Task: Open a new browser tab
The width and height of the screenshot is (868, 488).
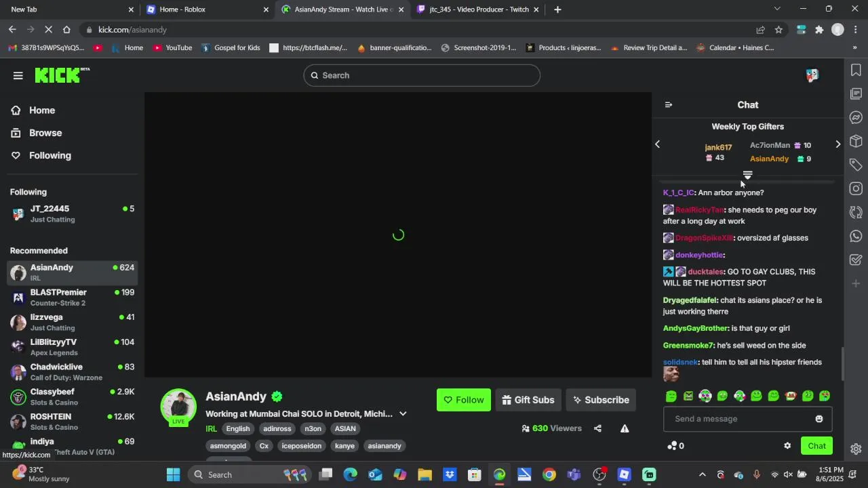Action: pos(557,9)
